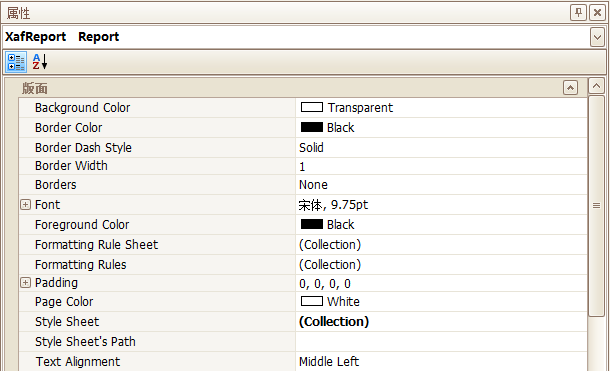Click the Page Color white swatch
This screenshot has height=371, width=610.
312,301
